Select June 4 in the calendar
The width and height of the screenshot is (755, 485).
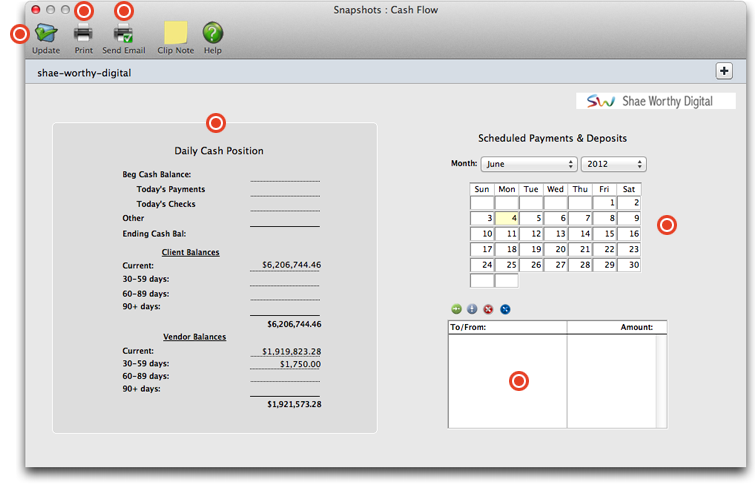pos(506,218)
